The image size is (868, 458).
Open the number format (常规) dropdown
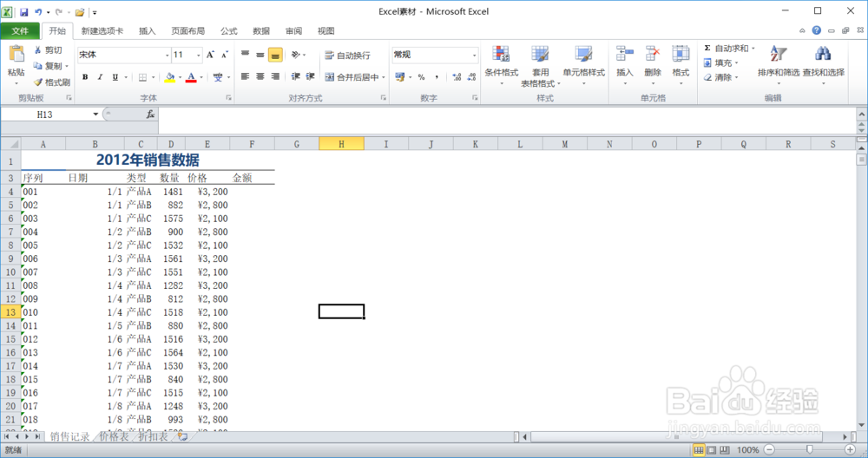pos(474,55)
